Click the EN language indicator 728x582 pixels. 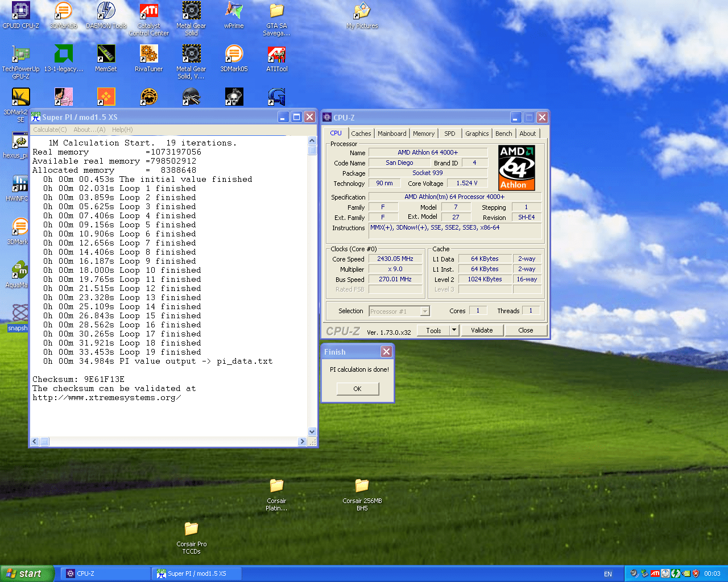click(608, 574)
